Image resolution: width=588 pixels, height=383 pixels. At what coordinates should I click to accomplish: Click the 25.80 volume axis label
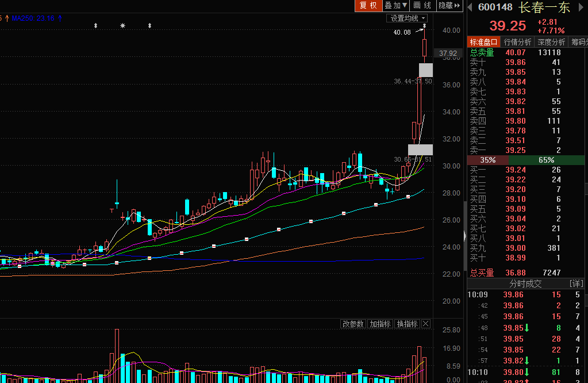pos(451,330)
